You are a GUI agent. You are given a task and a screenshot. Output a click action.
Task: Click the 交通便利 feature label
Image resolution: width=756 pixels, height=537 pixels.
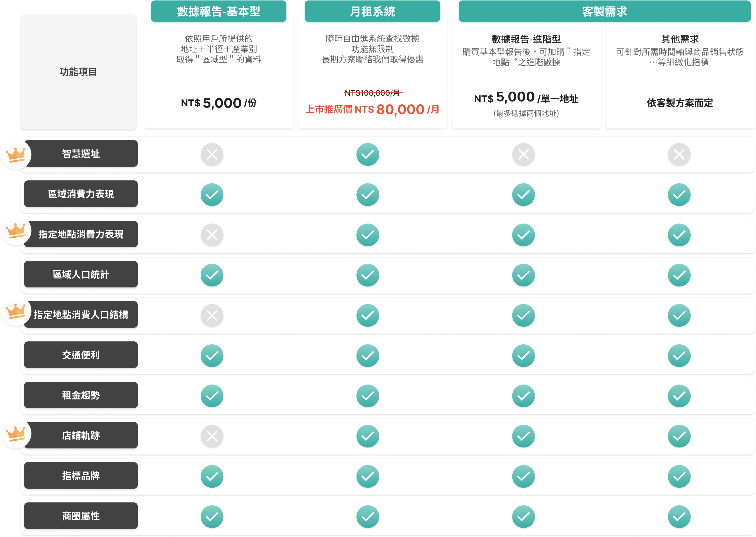pos(81,355)
